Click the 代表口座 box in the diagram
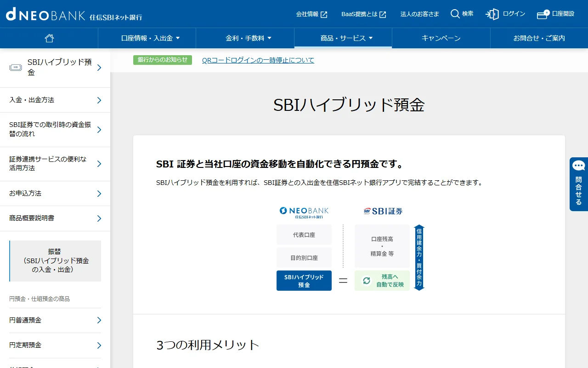Image resolution: width=588 pixels, height=368 pixels. pyautogui.click(x=304, y=235)
